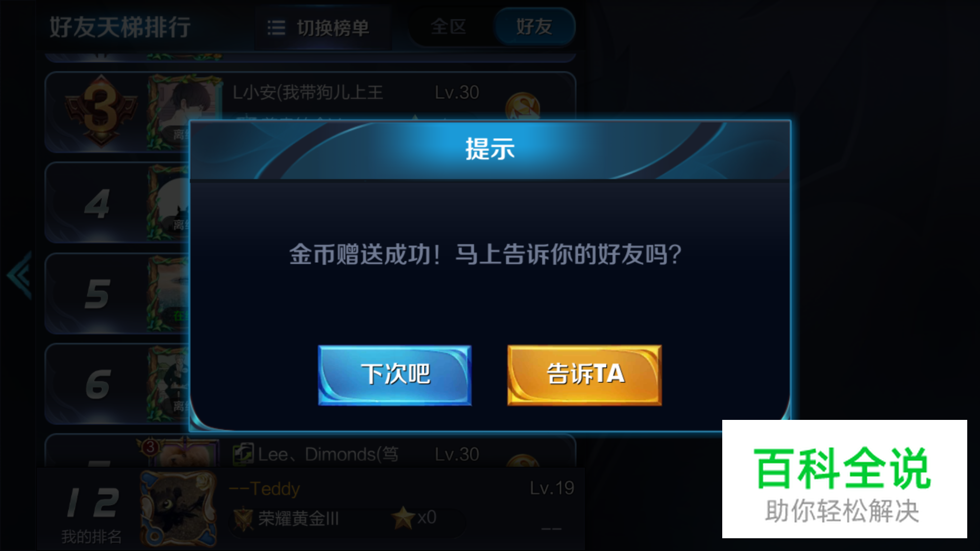Click the 我的排名 rank number 12
Screen dimensions: 980x551
click(x=92, y=503)
